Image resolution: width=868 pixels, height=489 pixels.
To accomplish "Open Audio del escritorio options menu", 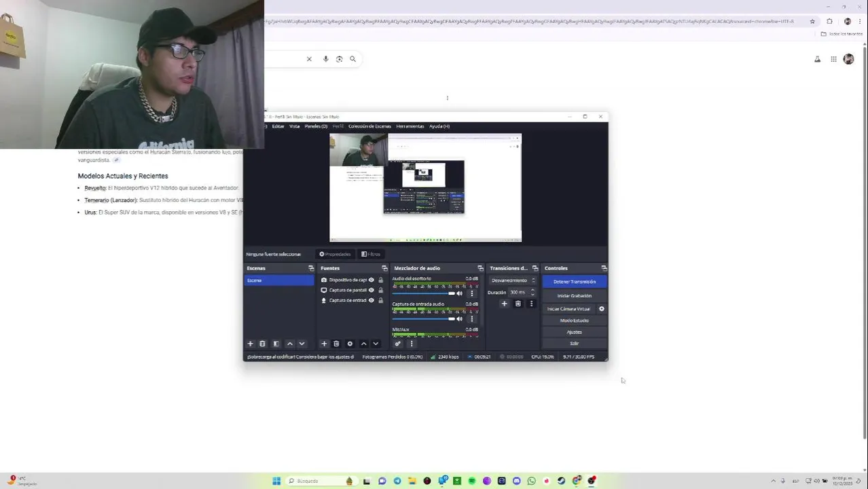I will [472, 293].
